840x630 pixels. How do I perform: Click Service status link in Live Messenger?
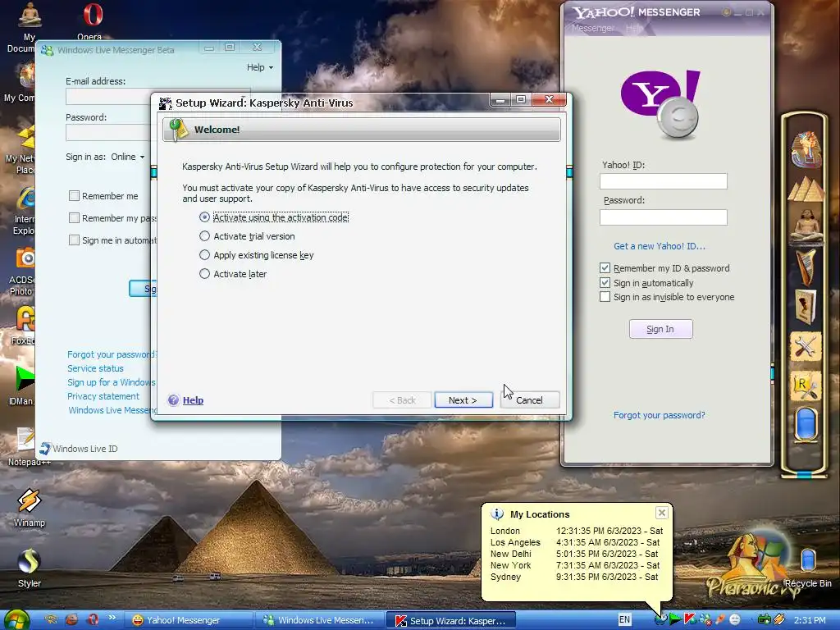pyautogui.click(x=95, y=368)
